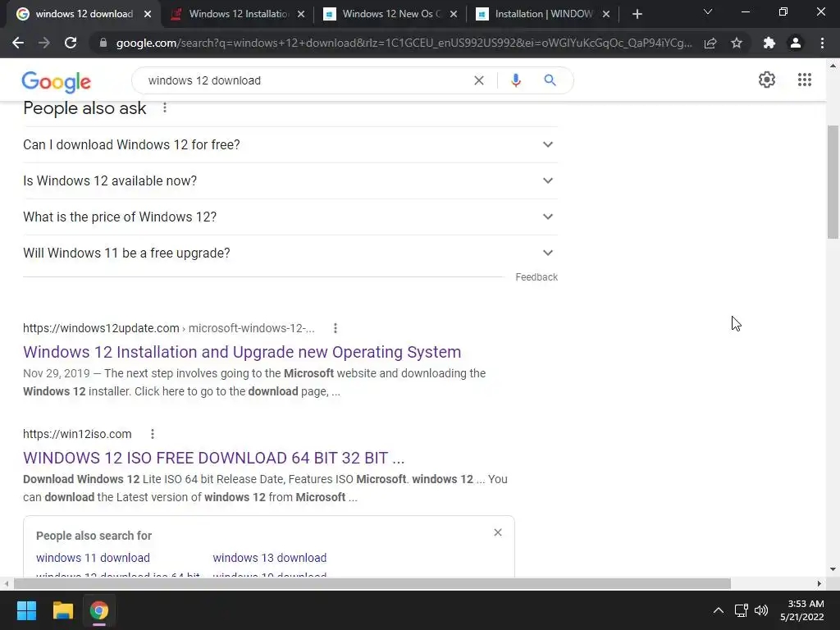Click the https://win12iso.com URL text

(77, 434)
